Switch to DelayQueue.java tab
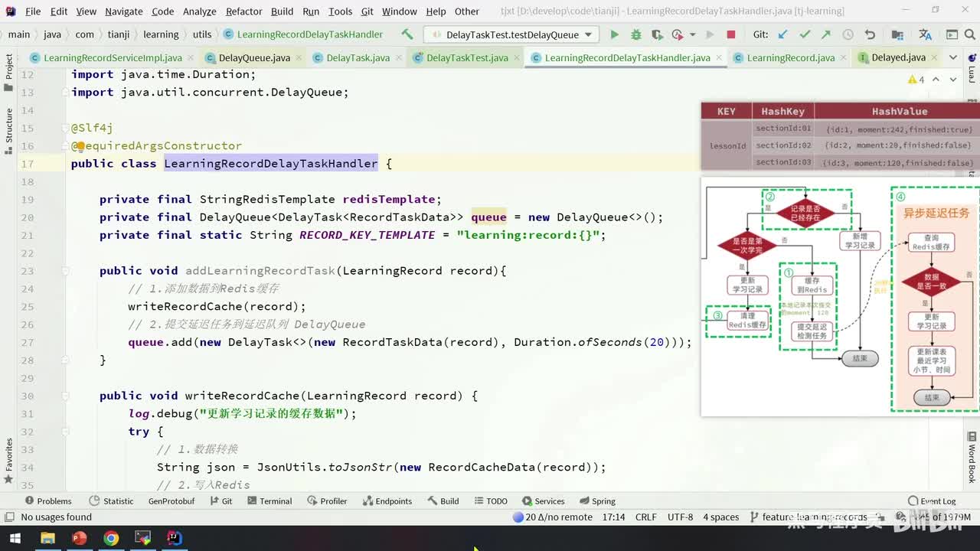 tap(254, 57)
